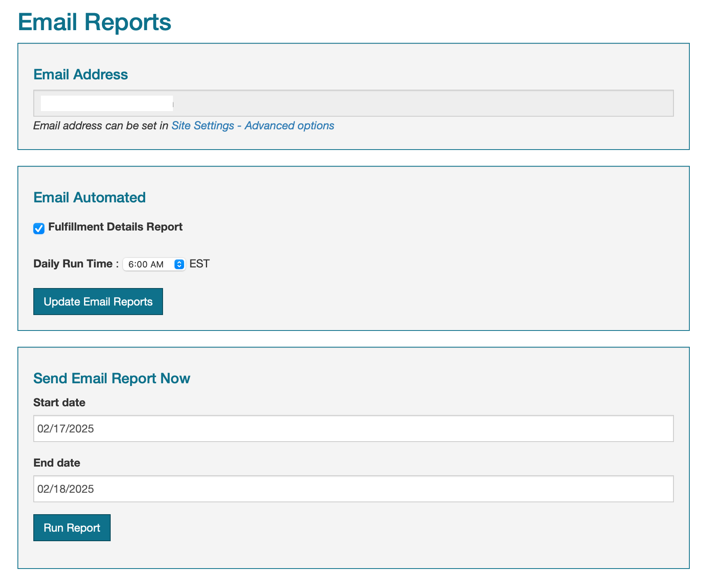
Task: Open Site Settings - Advanced options link
Action: 253,126
